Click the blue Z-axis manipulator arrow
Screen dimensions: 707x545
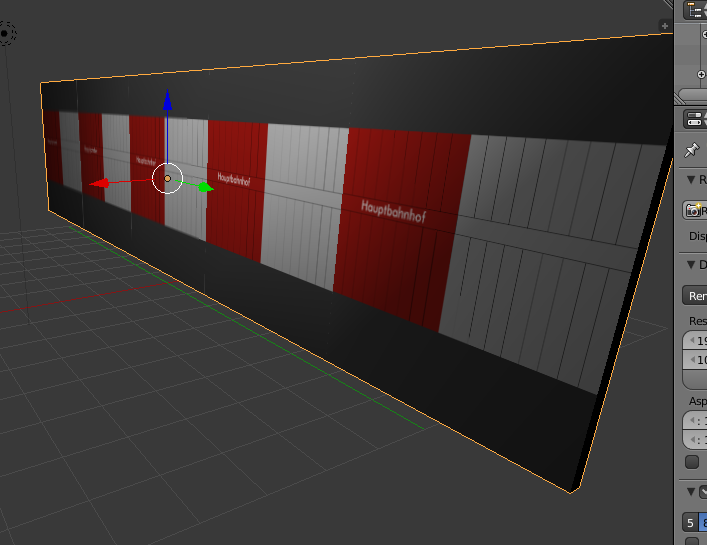[x=167, y=100]
